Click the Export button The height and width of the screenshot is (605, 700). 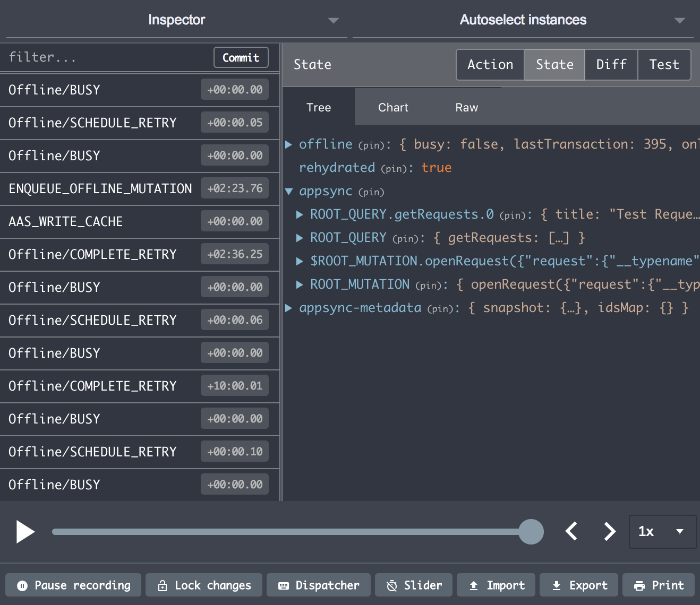tap(579, 585)
